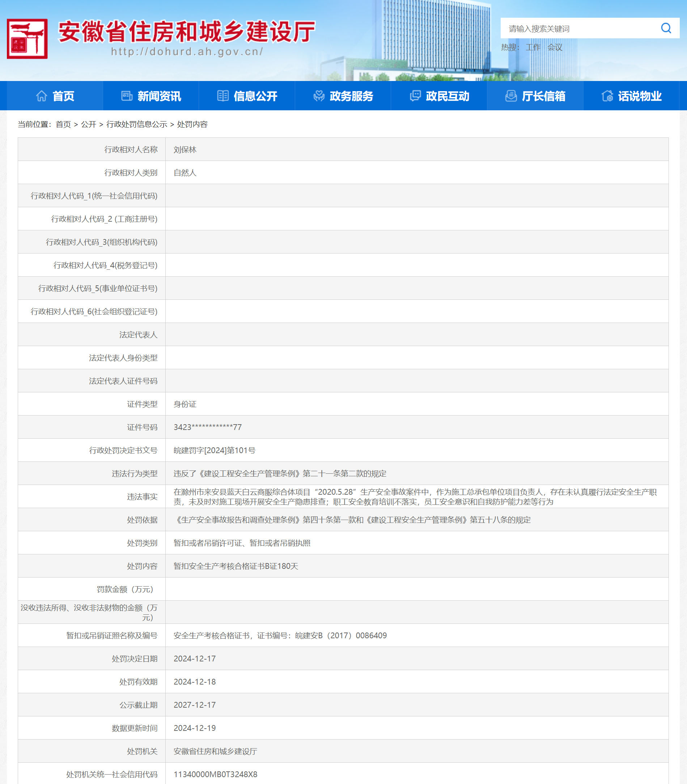
Task: Click the 首页 breadcrumb link
Action: [x=64, y=124]
